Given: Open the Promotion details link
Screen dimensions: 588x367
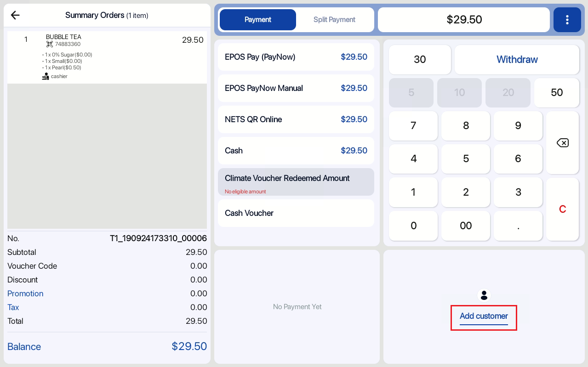Looking at the screenshot, I should (25, 294).
